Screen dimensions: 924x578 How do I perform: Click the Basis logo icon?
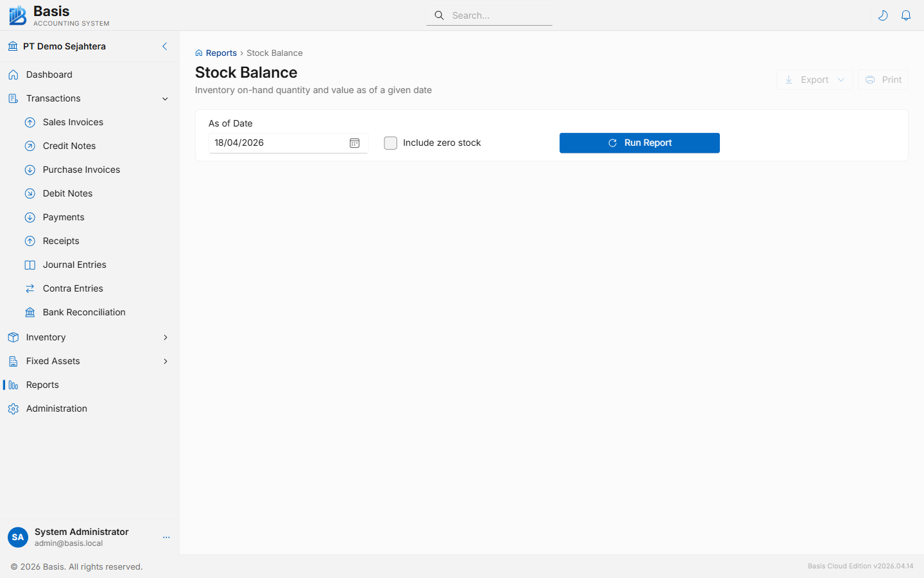[x=17, y=15]
